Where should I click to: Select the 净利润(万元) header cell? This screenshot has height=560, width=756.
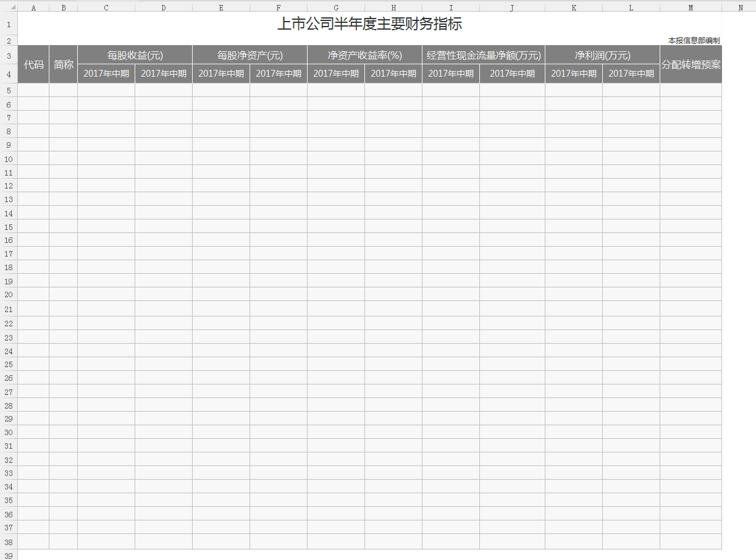[x=602, y=55]
